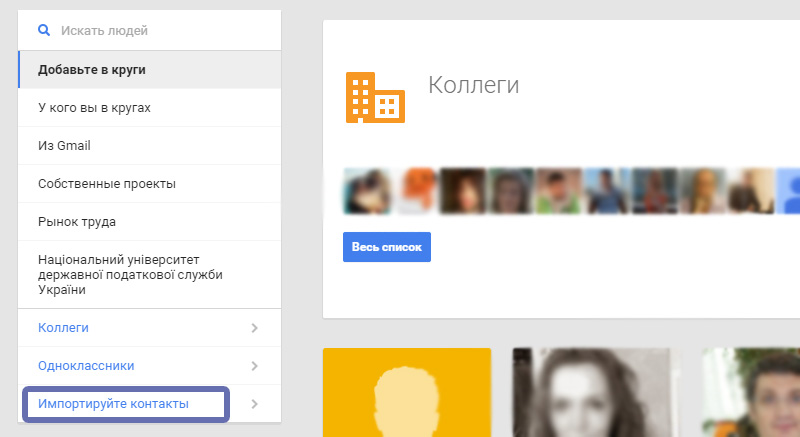The image size is (800, 437).
Task: Expand the Одноклассники chevron arrow
Action: point(255,366)
